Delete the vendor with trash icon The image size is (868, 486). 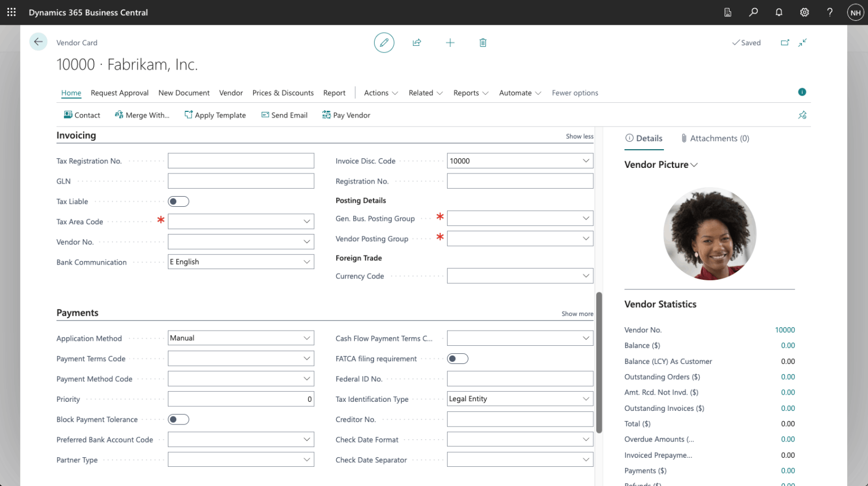483,42
